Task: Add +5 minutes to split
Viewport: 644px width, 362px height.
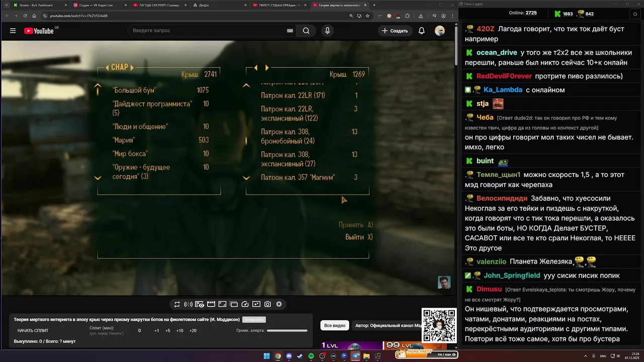Action: pos(168,331)
